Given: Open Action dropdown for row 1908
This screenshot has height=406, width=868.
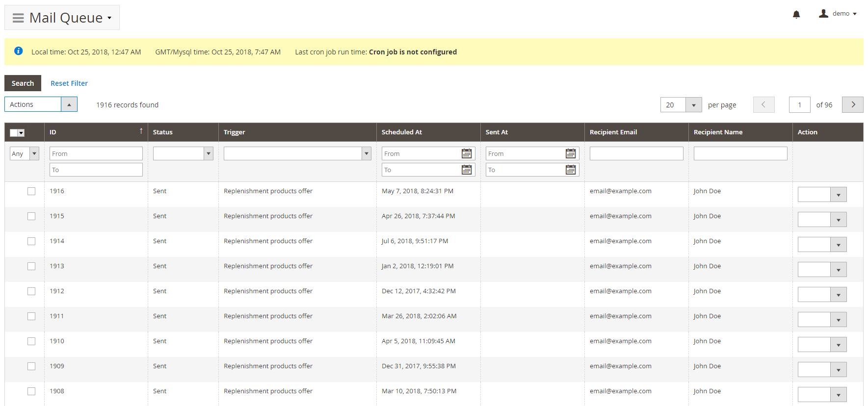Looking at the screenshot, I should (822, 395).
